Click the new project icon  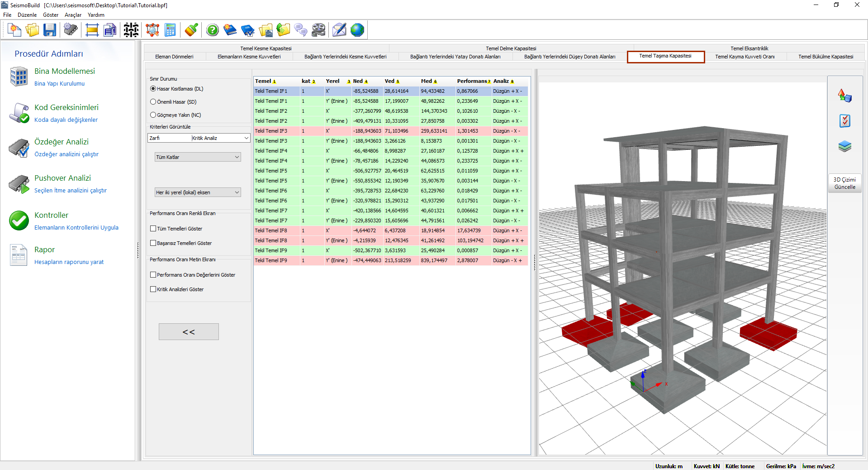[14, 30]
